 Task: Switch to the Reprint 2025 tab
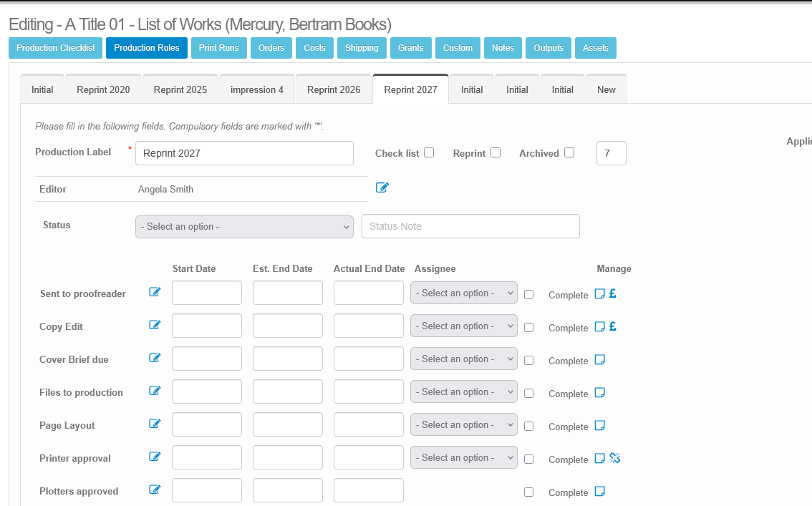[x=180, y=89]
